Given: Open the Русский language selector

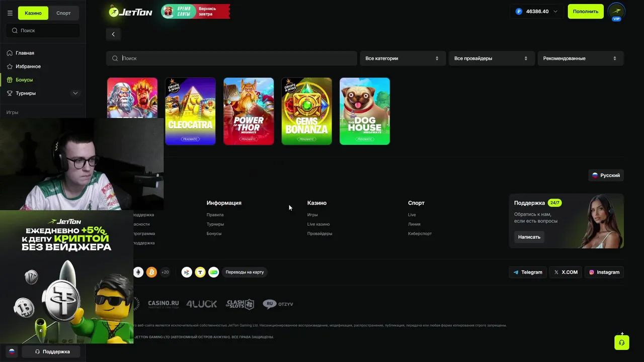Looking at the screenshot, I should tap(606, 175).
